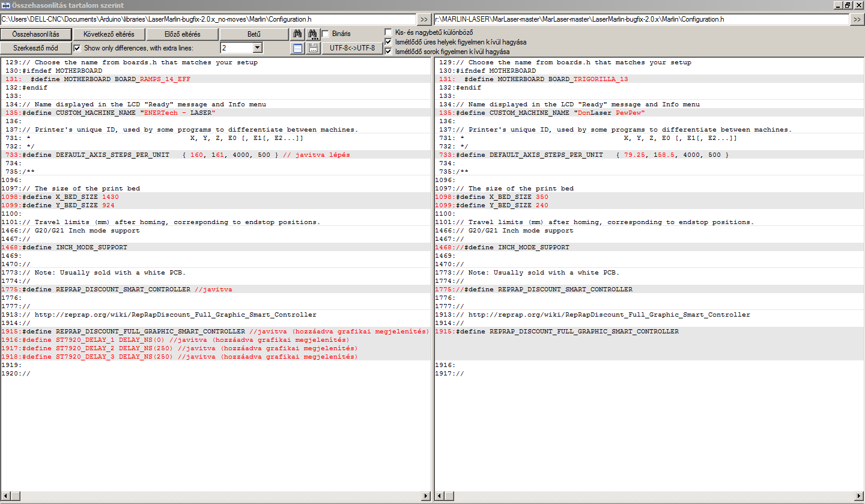Screen dimensions: 865x504
Task: Click right pane line with BOARD_TRIGORILLA_13
Action: [x=649, y=79]
